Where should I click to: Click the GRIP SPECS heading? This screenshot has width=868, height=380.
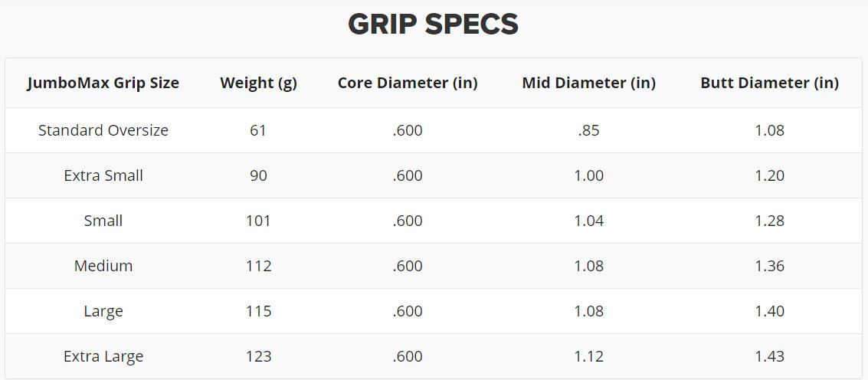433,25
